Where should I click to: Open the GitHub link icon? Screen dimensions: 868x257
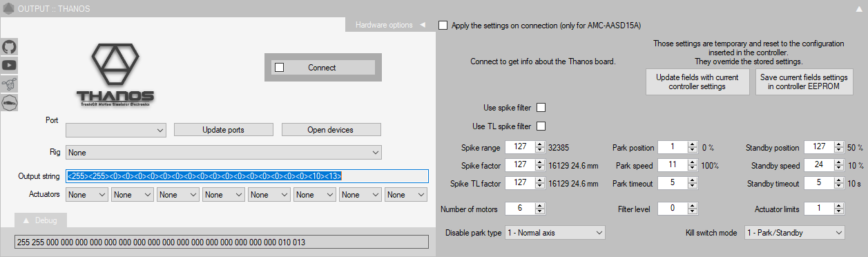[x=10, y=47]
